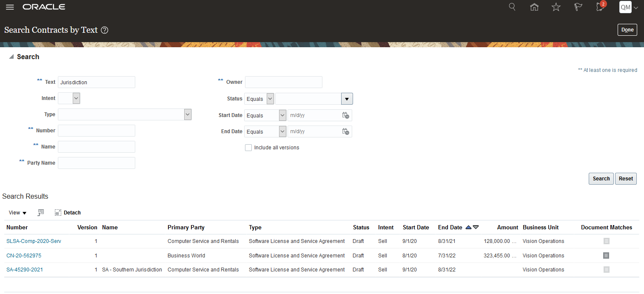Open the Status value dropdown arrow
This screenshot has width=644, height=294.
coord(347,99)
